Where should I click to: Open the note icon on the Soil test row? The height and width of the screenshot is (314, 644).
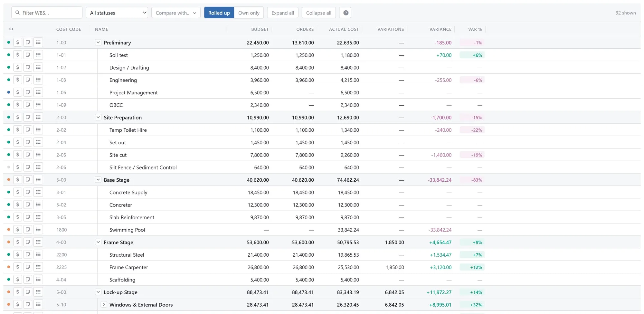coord(28,55)
